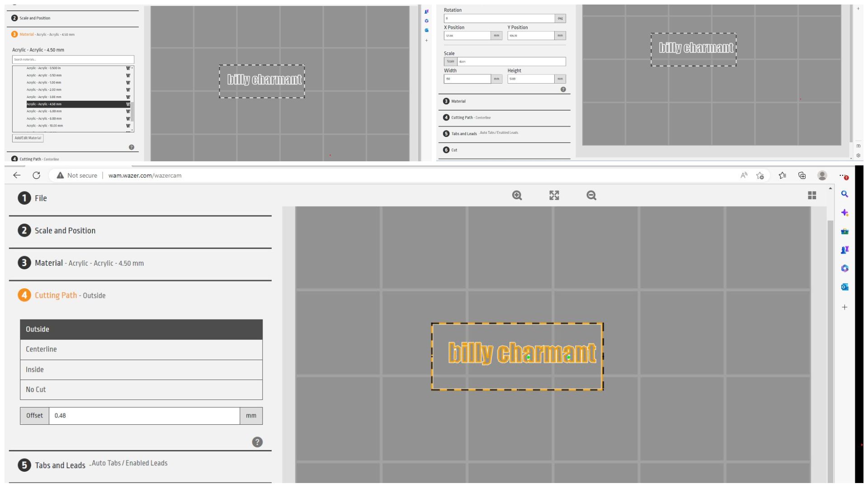868x488 pixels.
Task: Reload the wam.wazer.com page
Action: 37,175
